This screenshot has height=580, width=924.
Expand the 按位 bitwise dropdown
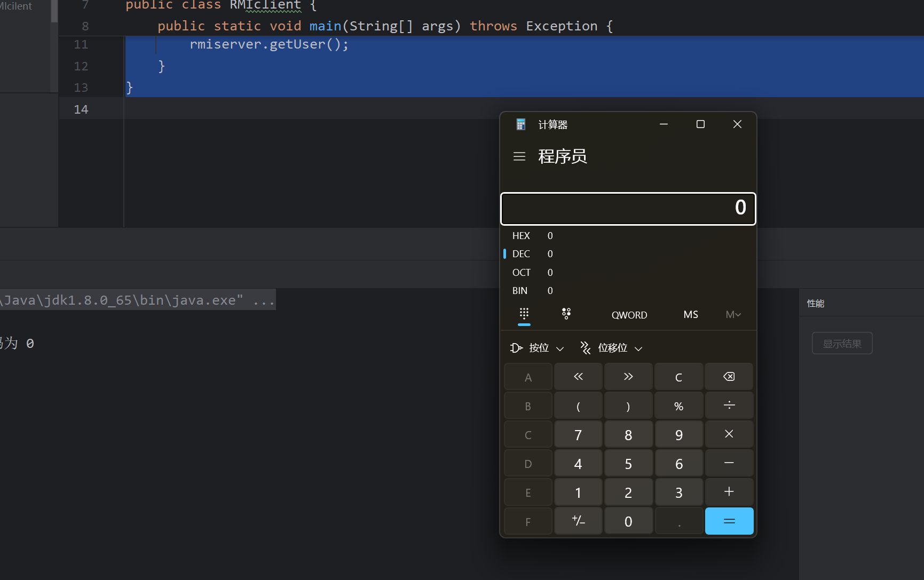(538, 348)
